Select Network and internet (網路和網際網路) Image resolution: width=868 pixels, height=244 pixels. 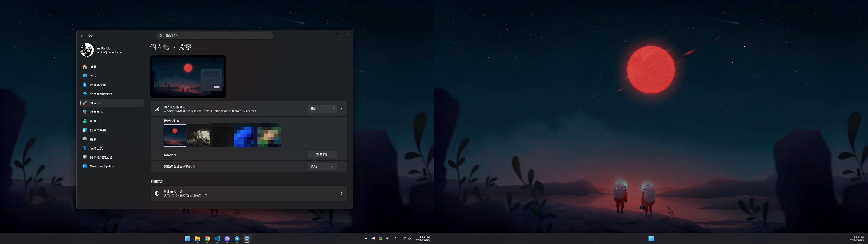[x=101, y=94]
